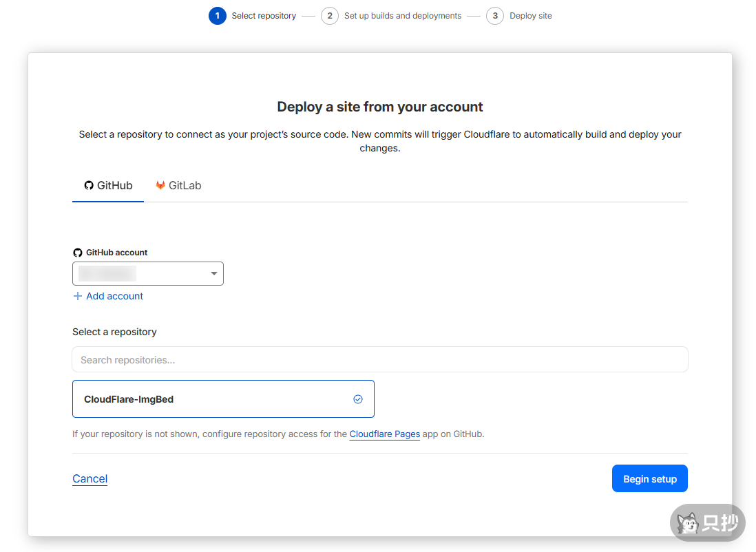Click the GitHub logo icon in tab
This screenshot has width=756, height=552.
(89, 186)
